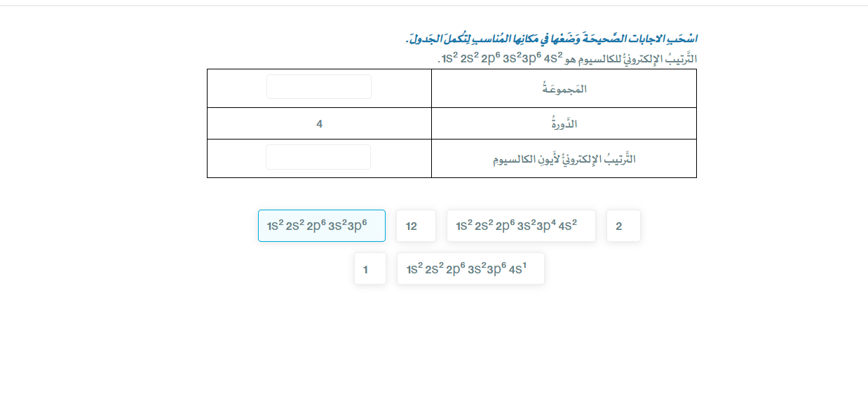Image resolution: width=868 pixels, height=408 pixels.
Task: Select the answer tile labeled 2
Action: 623,226
